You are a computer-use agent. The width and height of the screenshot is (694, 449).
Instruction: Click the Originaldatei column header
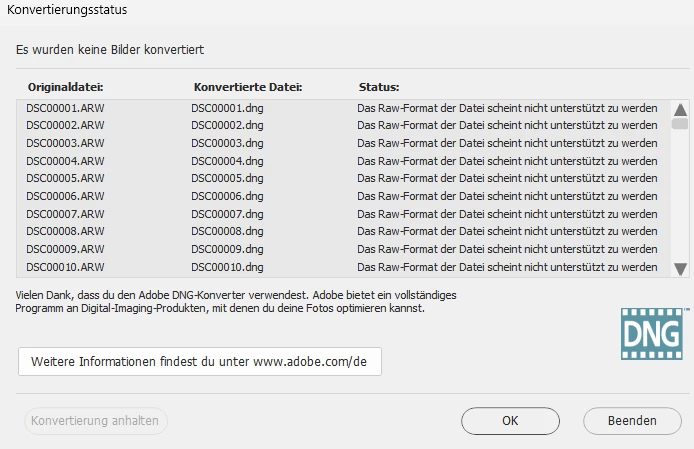pyautogui.click(x=66, y=87)
